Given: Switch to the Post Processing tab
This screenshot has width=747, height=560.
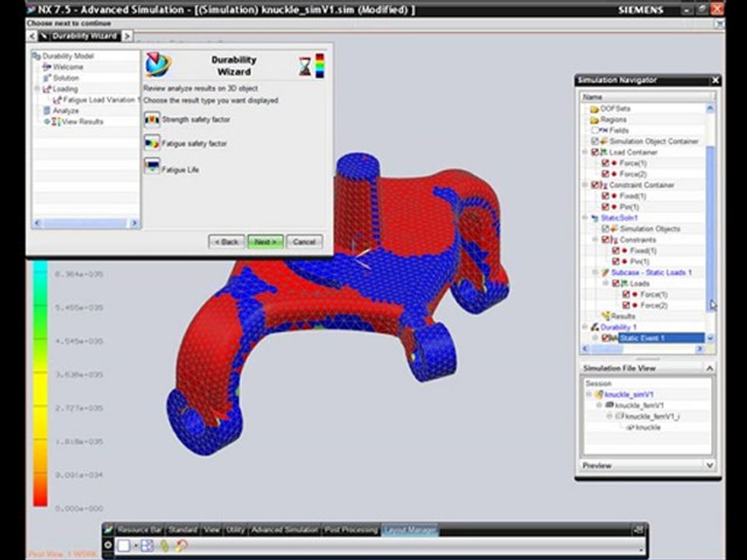Looking at the screenshot, I should tap(351, 530).
